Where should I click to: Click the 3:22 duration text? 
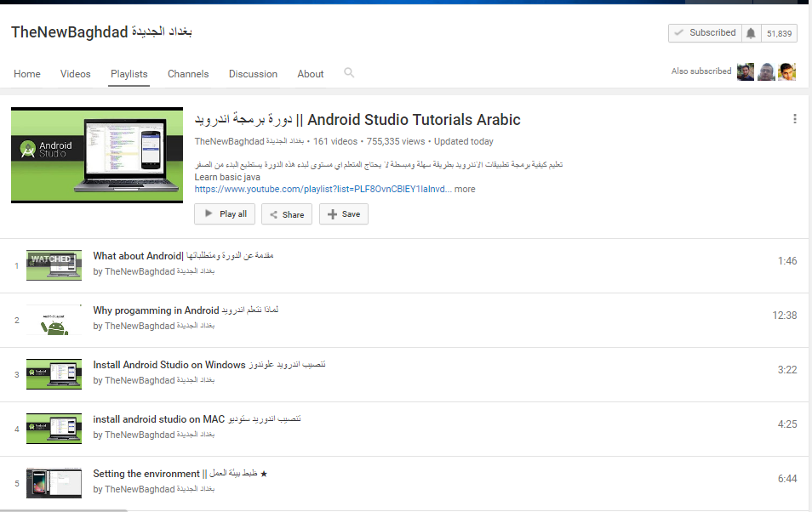[787, 370]
